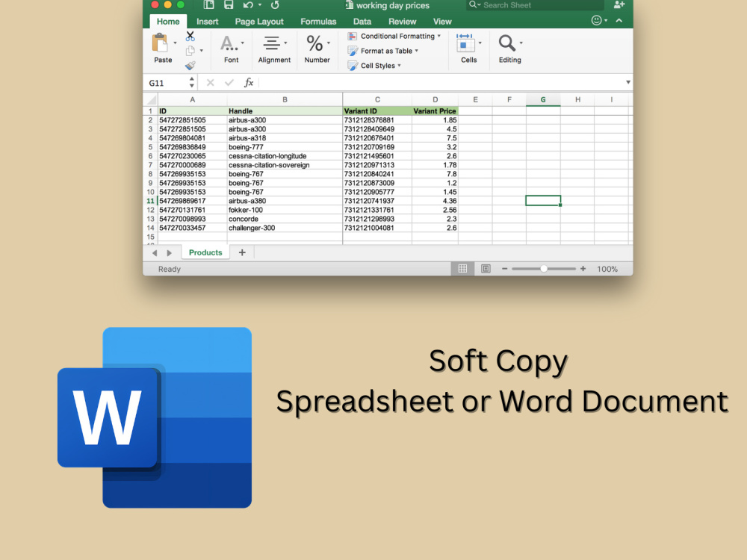
Task: Click in the Search Sheet field
Action: tap(535, 4)
